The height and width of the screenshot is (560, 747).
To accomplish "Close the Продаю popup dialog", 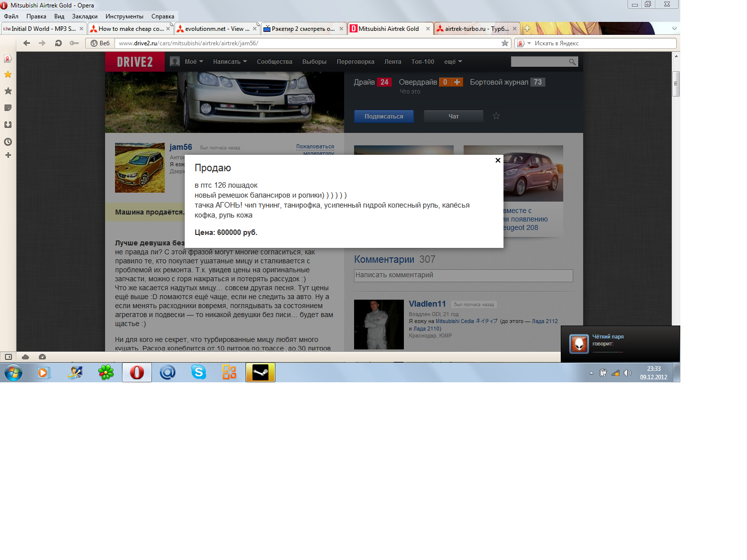I will [x=498, y=160].
